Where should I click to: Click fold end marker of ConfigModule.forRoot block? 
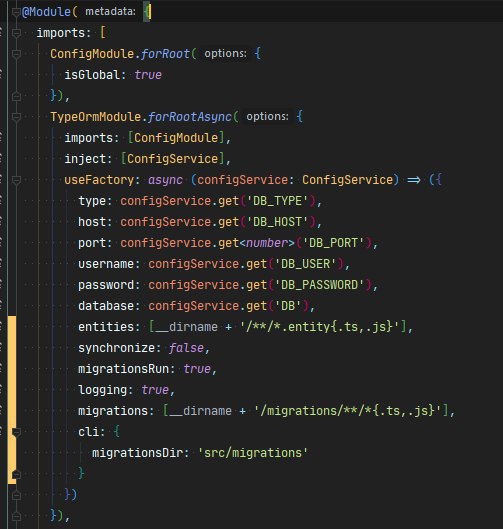pos(16,96)
